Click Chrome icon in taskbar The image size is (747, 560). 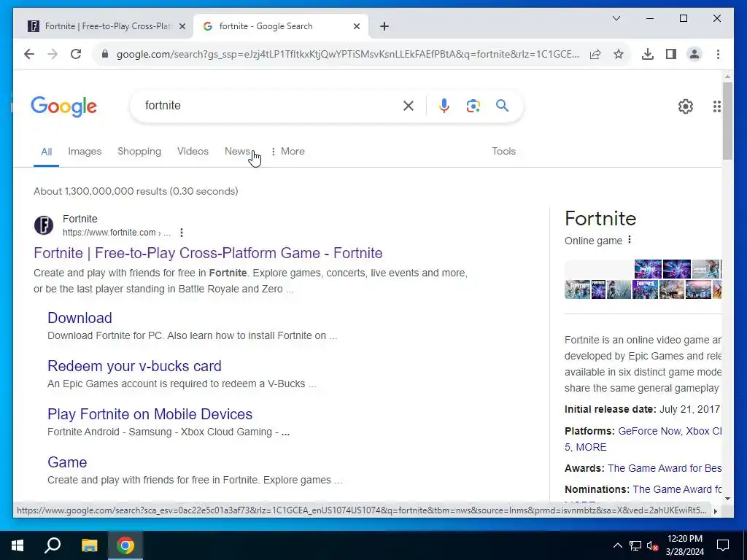(x=125, y=545)
